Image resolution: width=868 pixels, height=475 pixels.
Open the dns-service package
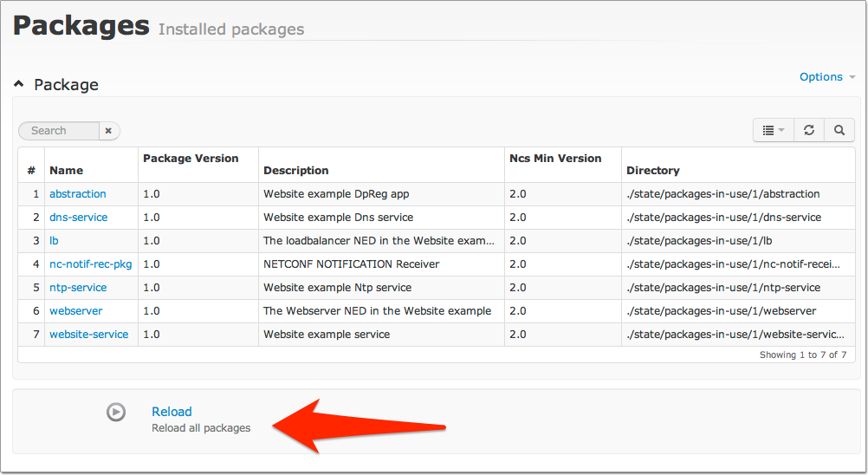79,217
